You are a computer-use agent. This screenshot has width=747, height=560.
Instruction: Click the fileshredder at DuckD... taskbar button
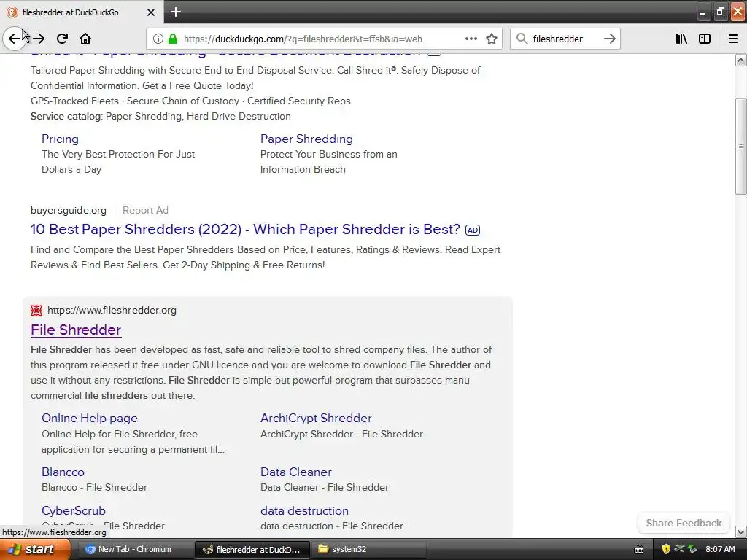[252, 550]
